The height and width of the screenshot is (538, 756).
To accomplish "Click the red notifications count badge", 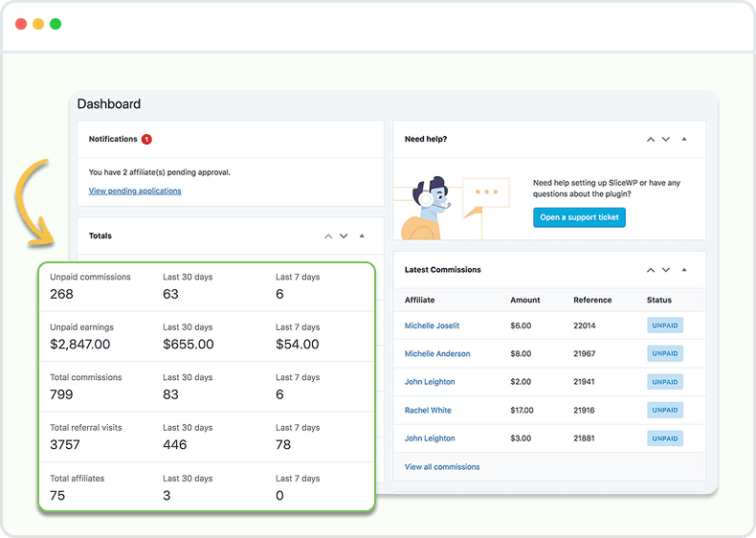I will pyautogui.click(x=146, y=140).
